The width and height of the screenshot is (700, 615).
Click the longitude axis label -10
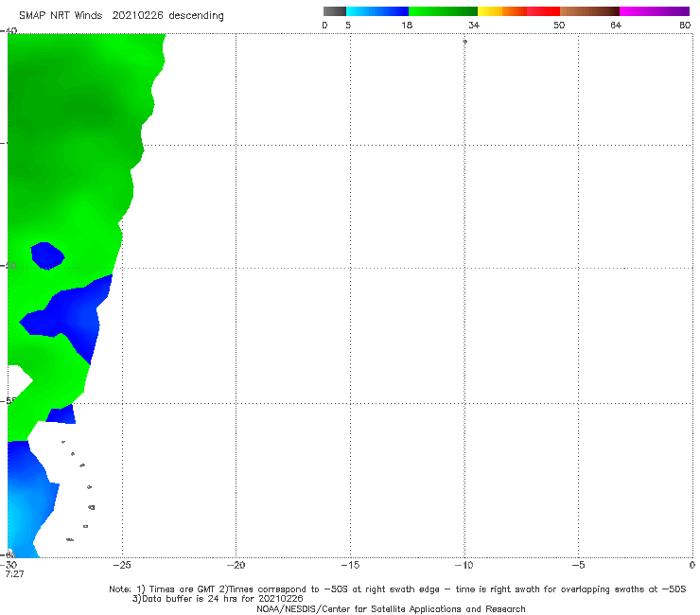tap(464, 565)
